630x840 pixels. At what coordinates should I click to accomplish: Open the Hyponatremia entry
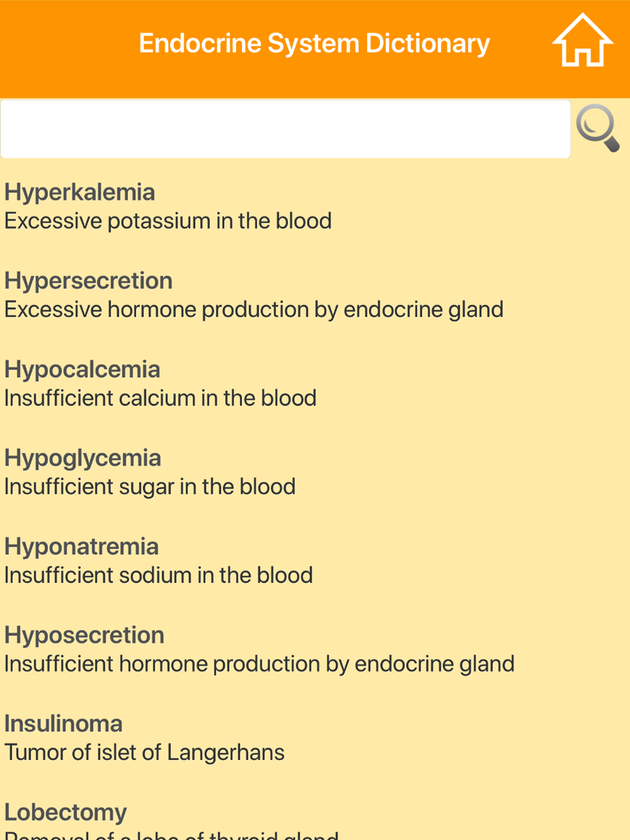point(81,547)
